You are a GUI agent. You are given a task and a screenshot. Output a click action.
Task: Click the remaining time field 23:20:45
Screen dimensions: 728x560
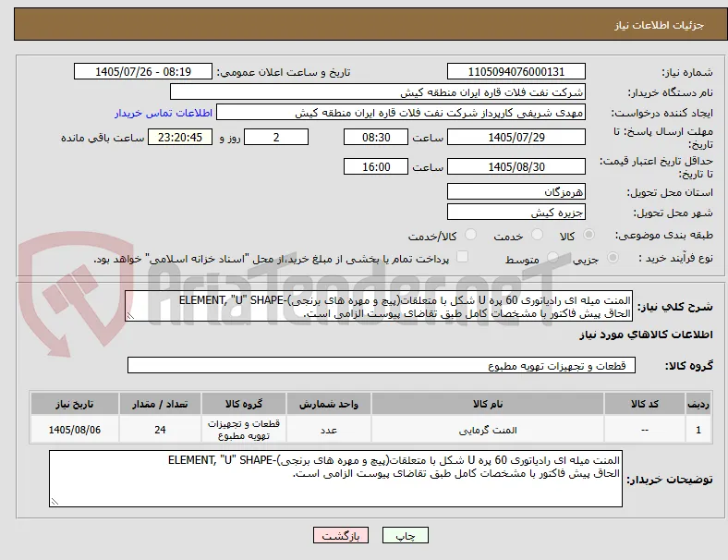point(180,137)
